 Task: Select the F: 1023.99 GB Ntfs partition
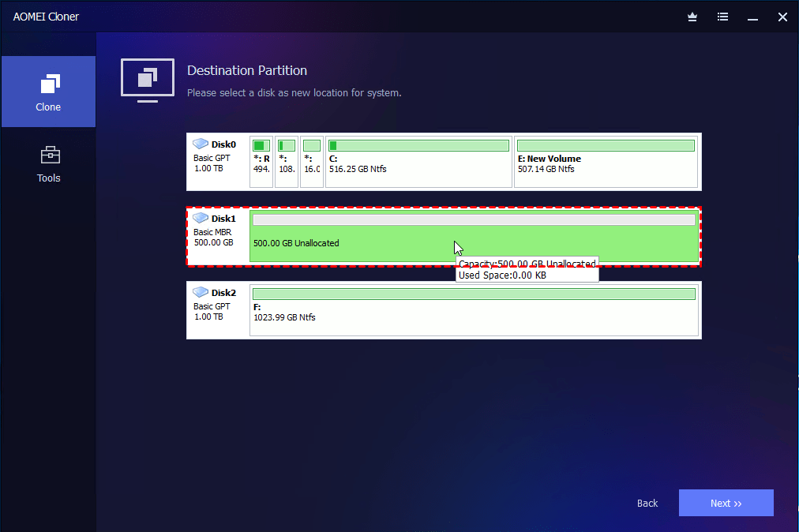[x=474, y=310]
